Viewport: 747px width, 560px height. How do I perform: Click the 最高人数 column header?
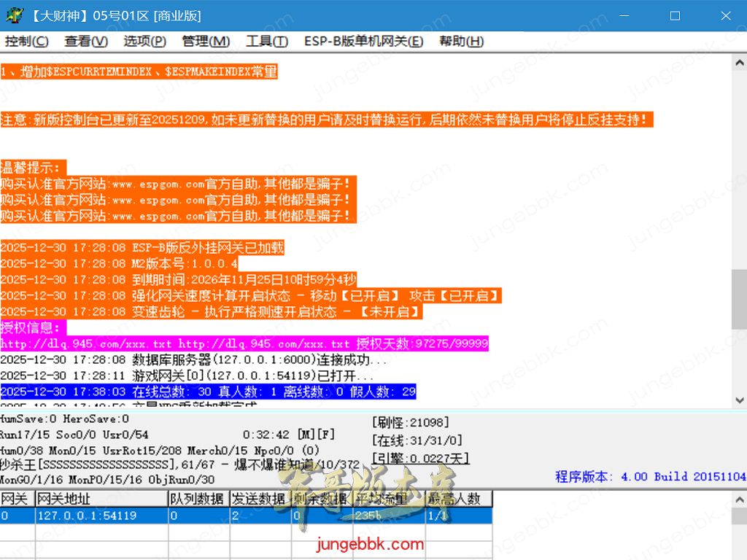(x=459, y=499)
